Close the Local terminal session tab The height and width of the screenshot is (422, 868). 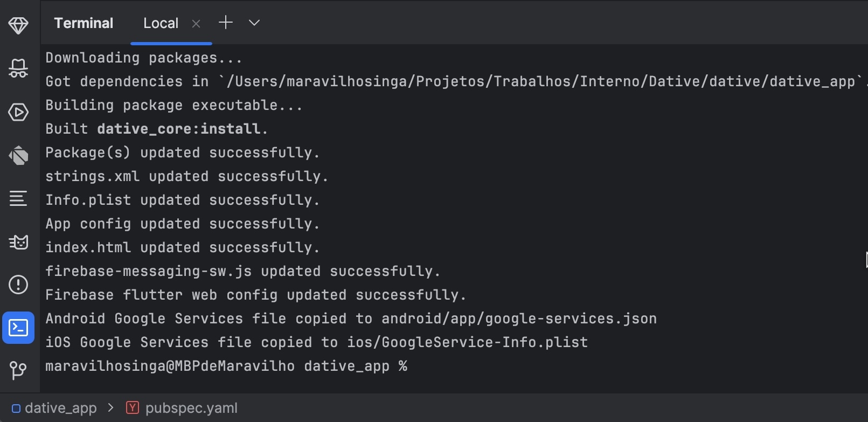tap(196, 24)
